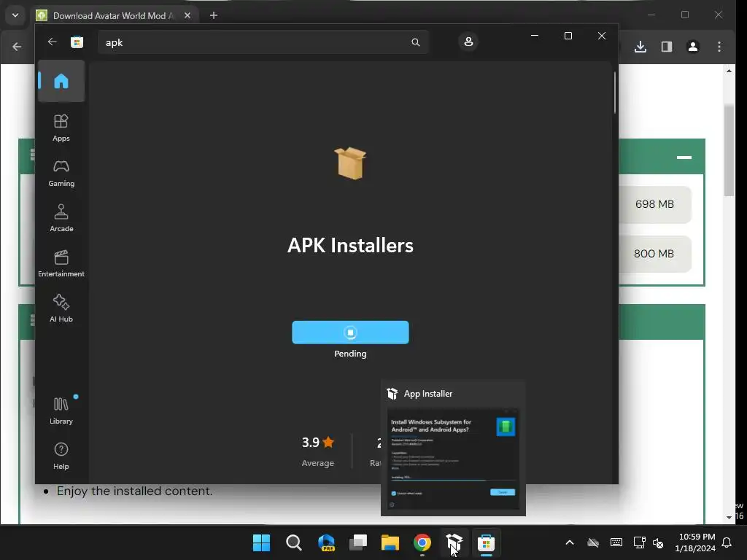Open File Explorer from the taskbar
The height and width of the screenshot is (560, 747).
coord(390,542)
